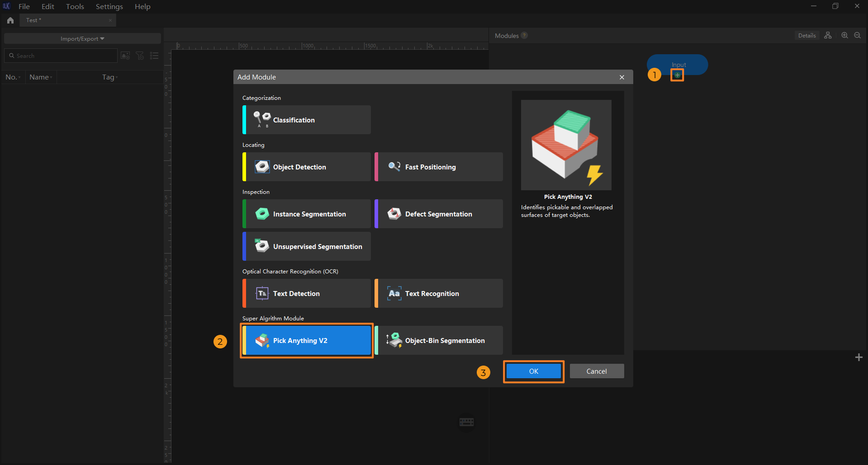This screenshot has width=868, height=465.
Task: Go to the home screen icon
Action: pyautogui.click(x=10, y=20)
